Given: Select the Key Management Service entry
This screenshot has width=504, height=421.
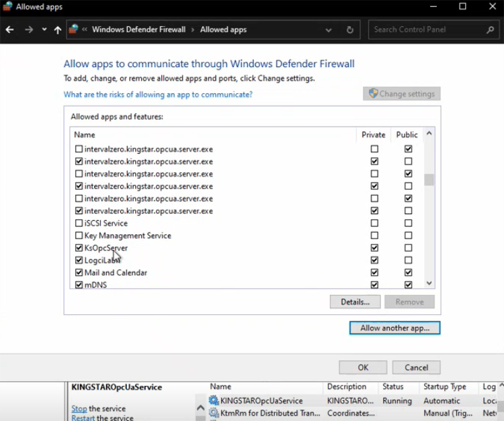Looking at the screenshot, I should (x=128, y=236).
